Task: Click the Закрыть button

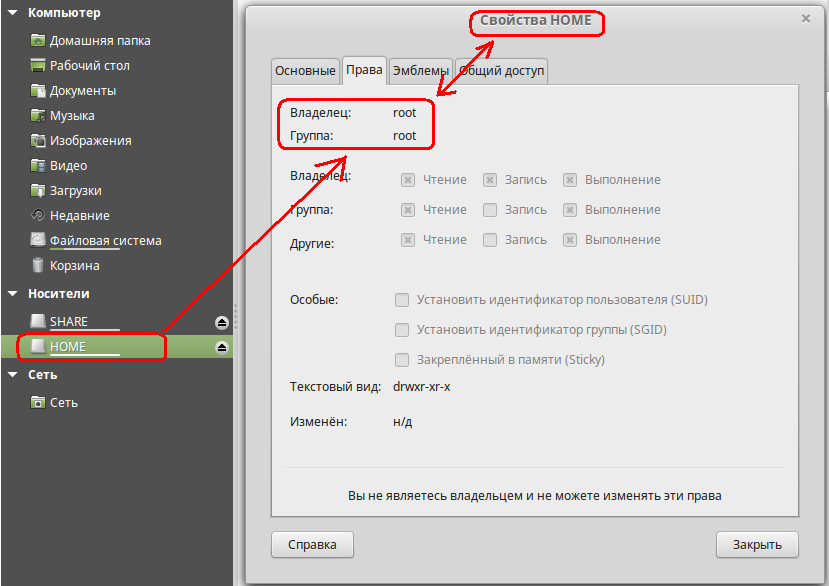Action: coord(757,545)
